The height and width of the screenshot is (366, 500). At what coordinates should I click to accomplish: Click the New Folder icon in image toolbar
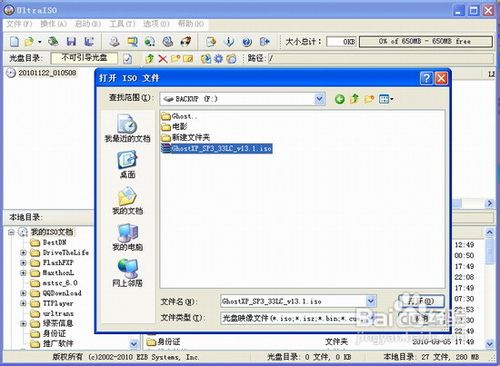[x=176, y=59]
